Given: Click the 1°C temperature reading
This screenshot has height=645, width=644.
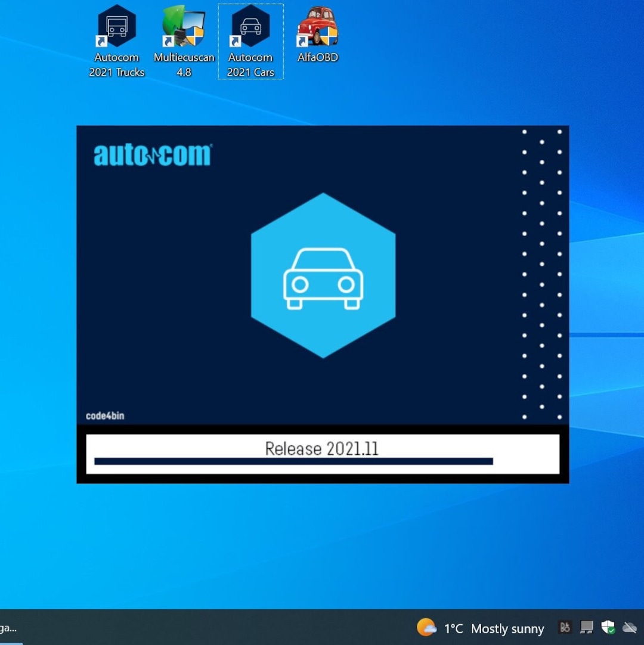Looking at the screenshot, I should pos(454,628).
